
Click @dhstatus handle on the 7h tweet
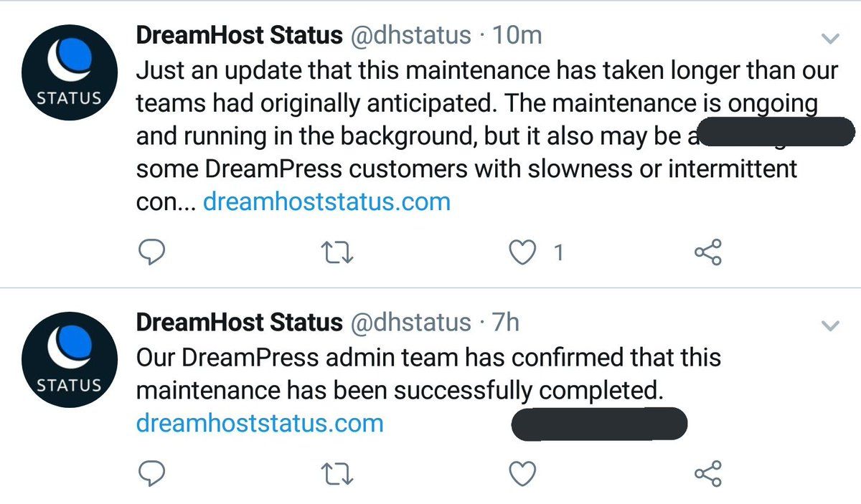(x=410, y=323)
